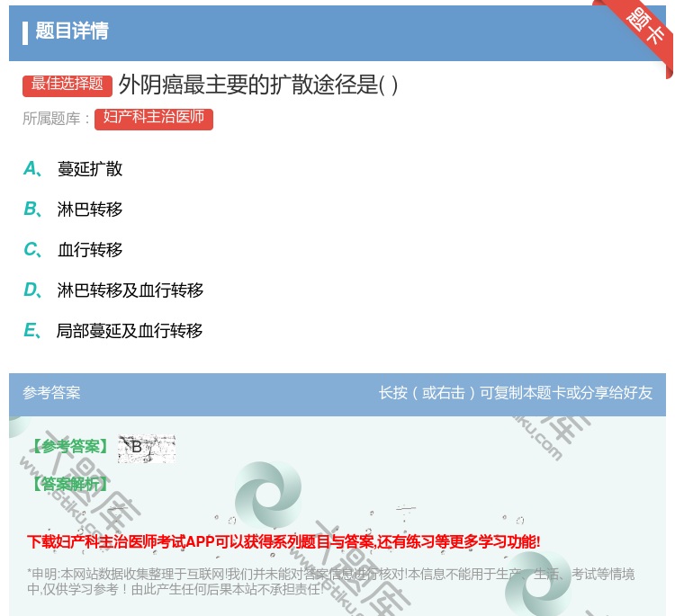Click the 所属题库 label

click(56, 119)
